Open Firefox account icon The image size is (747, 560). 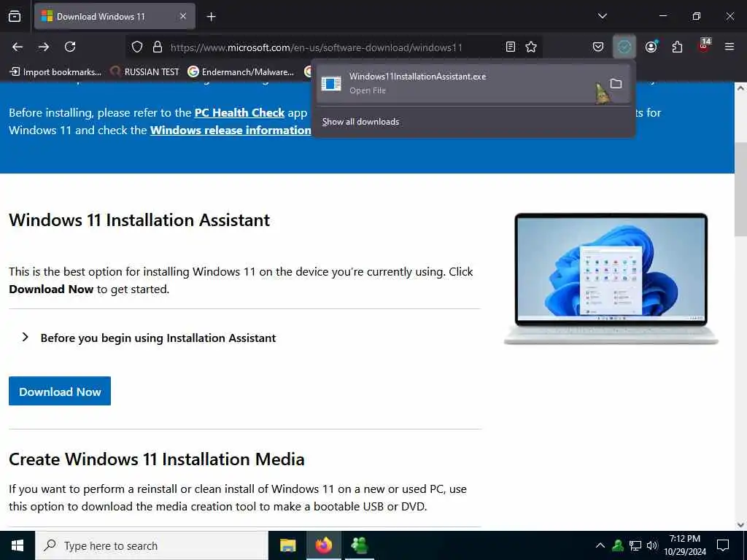click(x=651, y=47)
